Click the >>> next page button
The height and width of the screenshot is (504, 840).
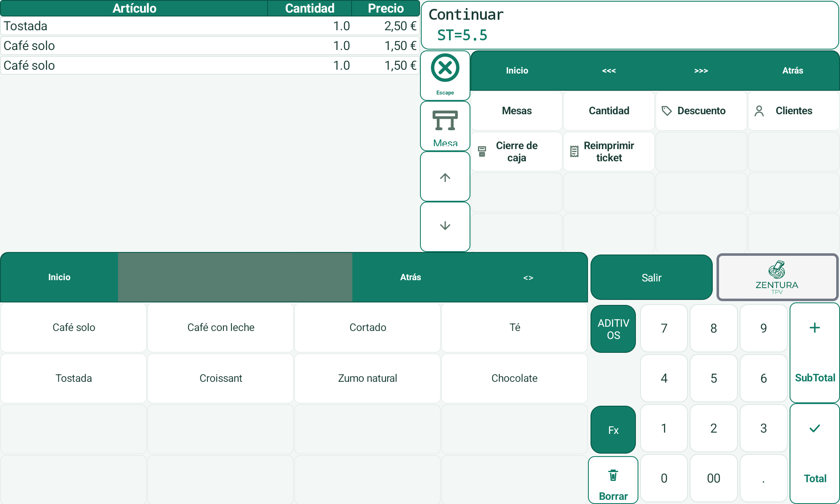(x=701, y=71)
